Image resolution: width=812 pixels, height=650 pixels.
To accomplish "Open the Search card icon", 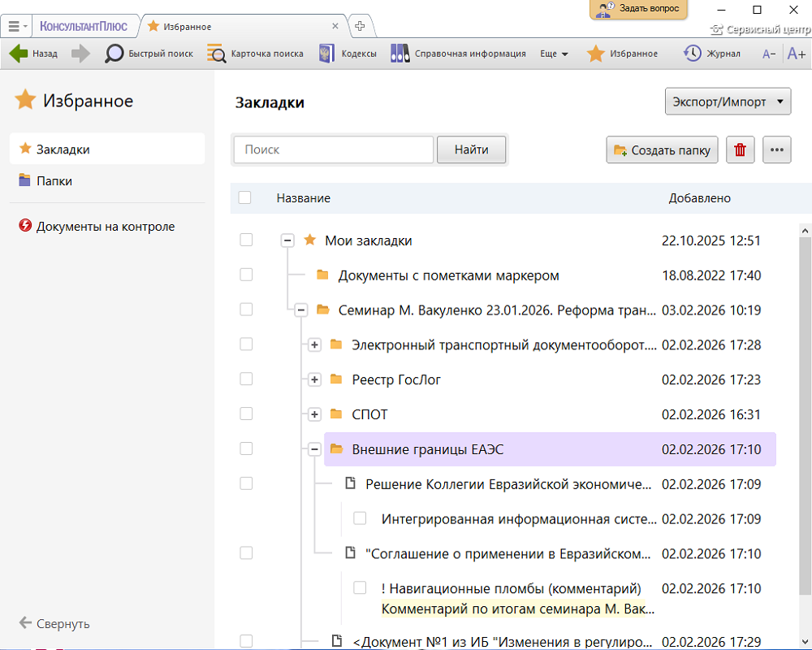I will click(x=217, y=54).
